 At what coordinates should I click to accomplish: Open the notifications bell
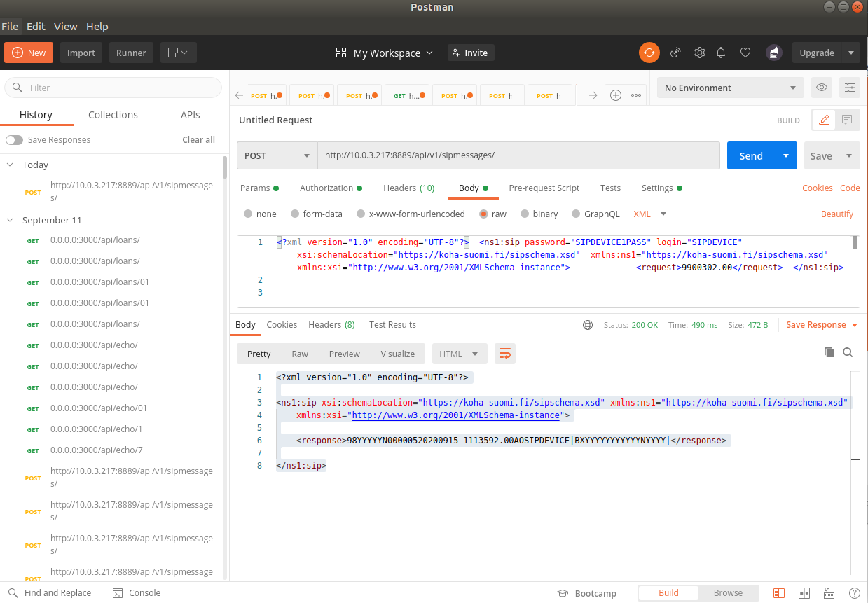pyautogui.click(x=721, y=53)
